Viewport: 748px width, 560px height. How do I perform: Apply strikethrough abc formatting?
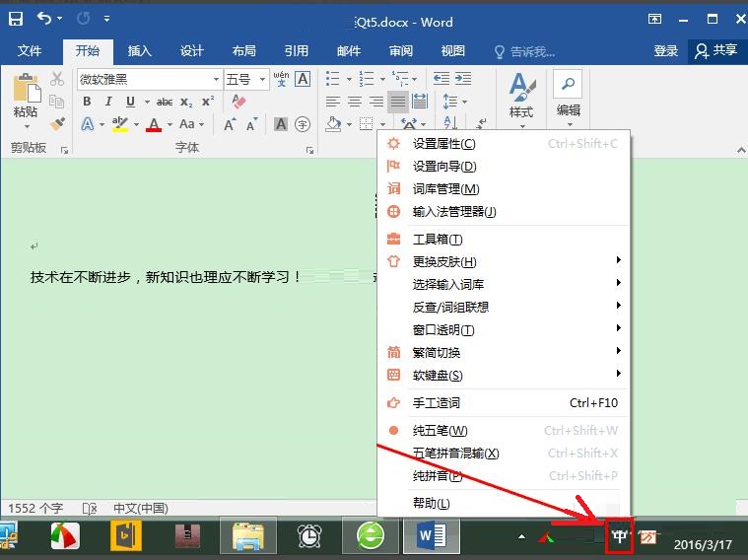[x=165, y=102]
